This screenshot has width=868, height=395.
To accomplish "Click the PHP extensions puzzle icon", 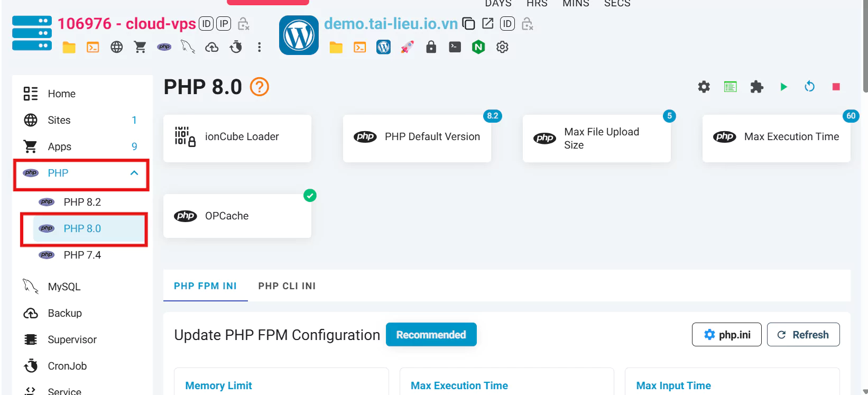I will [756, 87].
